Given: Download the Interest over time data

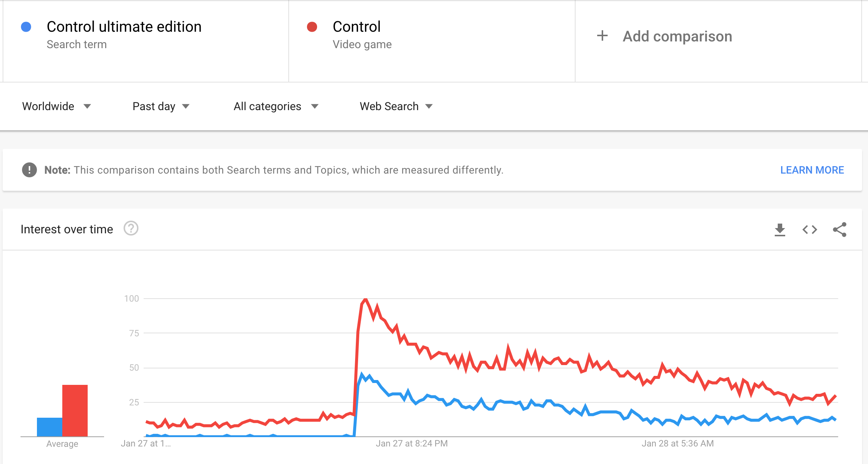Looking at the screenshot, I should click(x=780, y=230).
